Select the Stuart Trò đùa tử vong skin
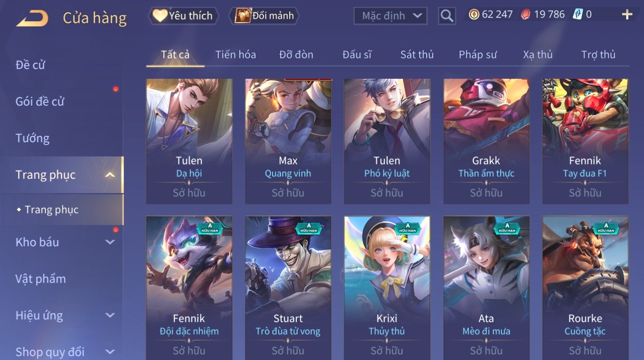Image resolution: width=644 pixels, height=360 pixels. [x=288, y=288]
